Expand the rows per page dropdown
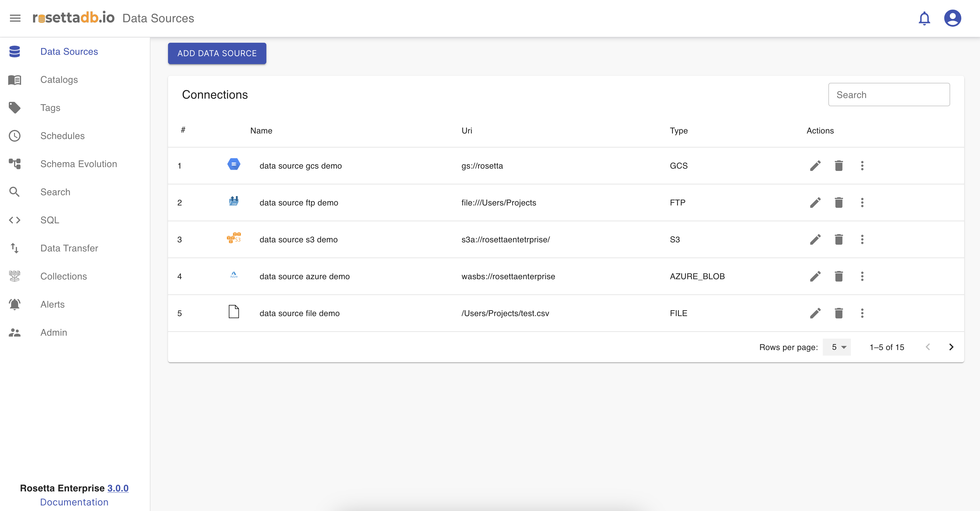980x511 pixels. tap(837, 347)
